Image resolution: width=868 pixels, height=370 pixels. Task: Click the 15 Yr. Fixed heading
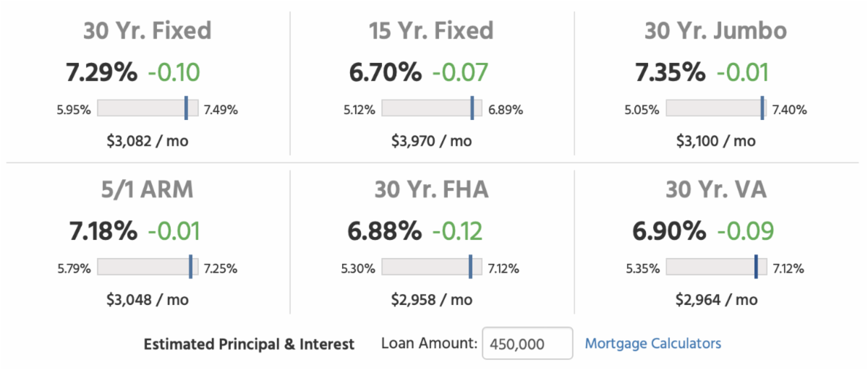pyautogui.click(x=431, y=31)
